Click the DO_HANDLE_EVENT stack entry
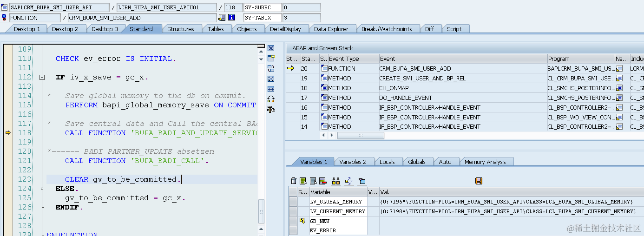The width and height of the screenshot is (644, 236). [x=406, y=98]
